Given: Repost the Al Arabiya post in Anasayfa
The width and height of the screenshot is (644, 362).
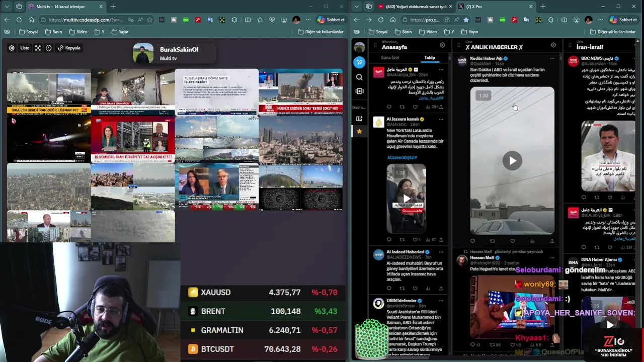Looking at the screenshot, I should click(x=402, y=107).
